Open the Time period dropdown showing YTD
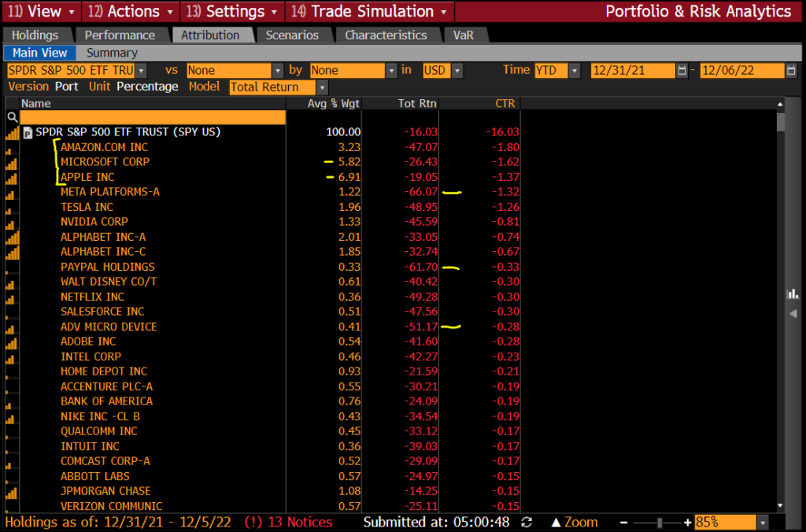The image size is (806, 532). [x=575, y=70]
